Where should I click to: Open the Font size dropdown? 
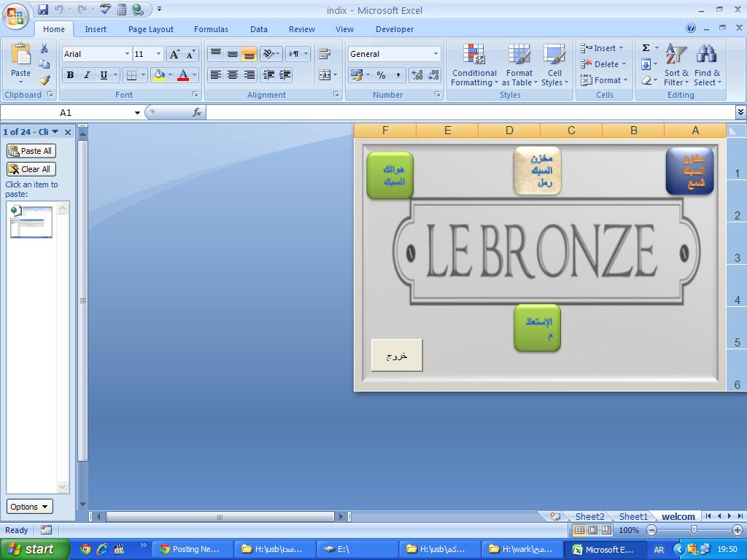point(158,54)
